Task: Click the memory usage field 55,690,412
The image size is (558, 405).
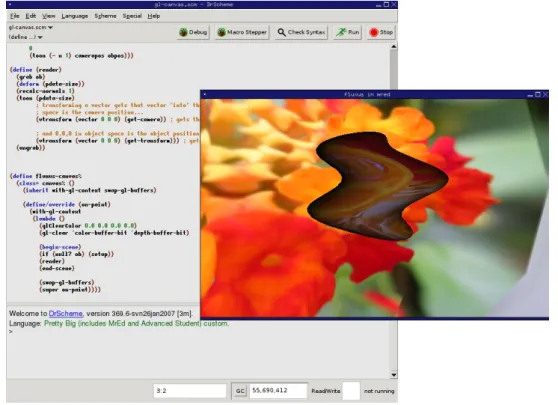Action: click(x=278, y=390)
